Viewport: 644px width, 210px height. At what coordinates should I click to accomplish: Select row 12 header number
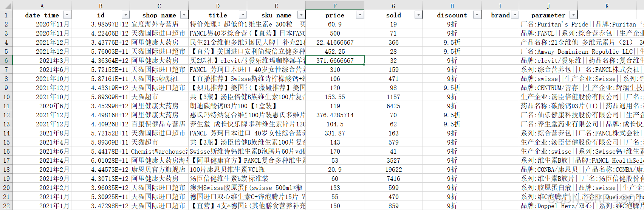tap(6, 115)
